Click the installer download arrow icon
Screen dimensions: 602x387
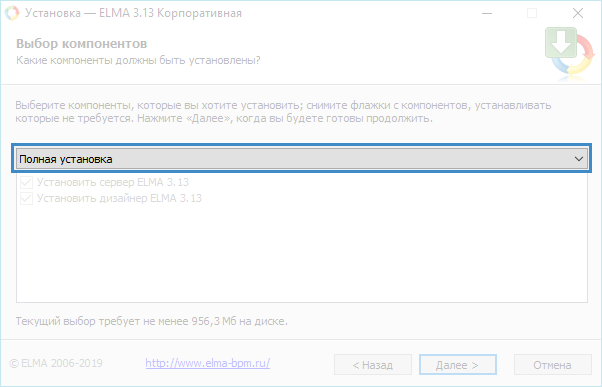point(569,53)
